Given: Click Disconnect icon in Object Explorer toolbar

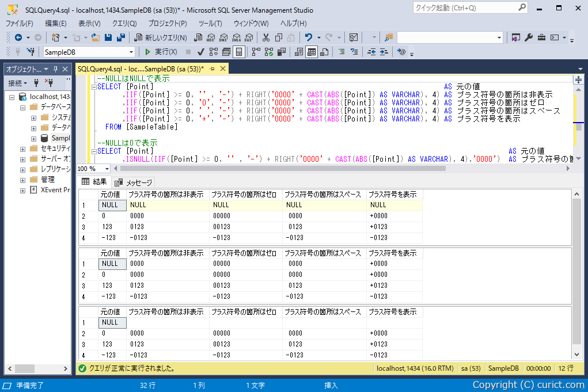Looking at the screenshot, I should [49, 82].
